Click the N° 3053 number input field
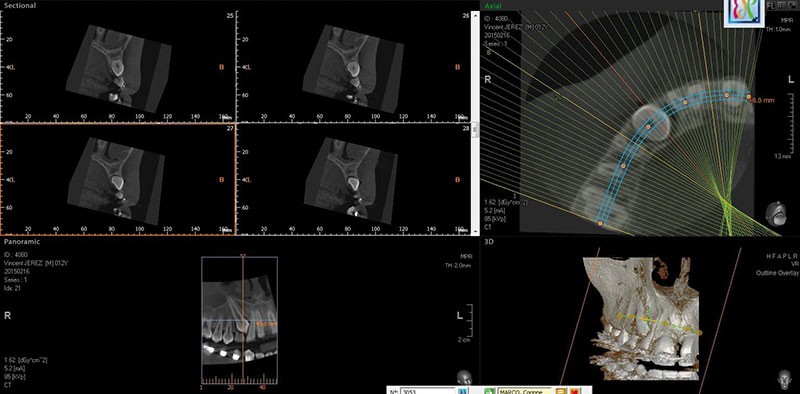 click(428, 391)
